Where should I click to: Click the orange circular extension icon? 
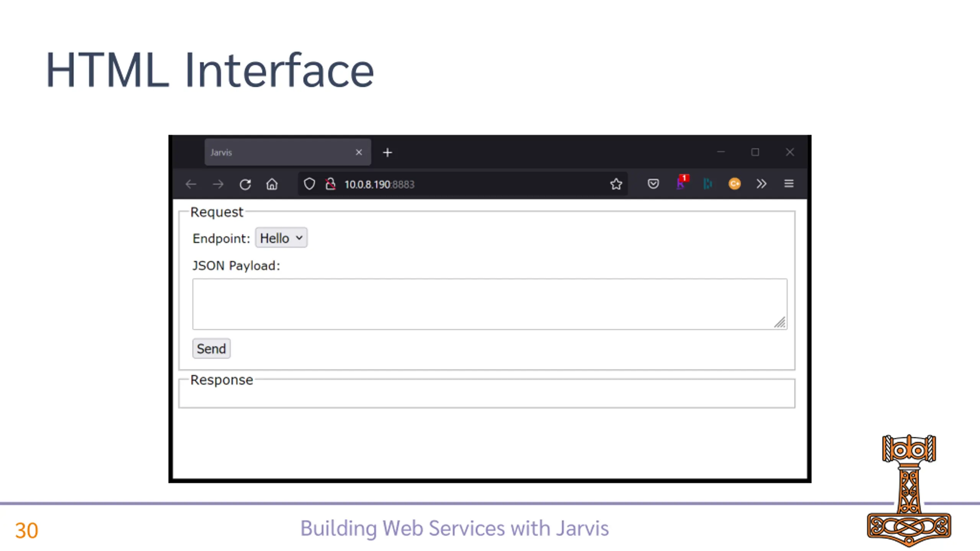[x=734, y=184]
